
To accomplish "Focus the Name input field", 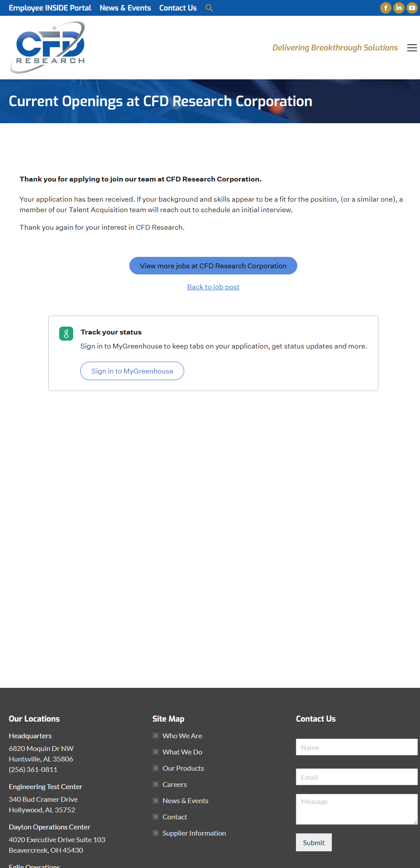I will pos(357,747).
